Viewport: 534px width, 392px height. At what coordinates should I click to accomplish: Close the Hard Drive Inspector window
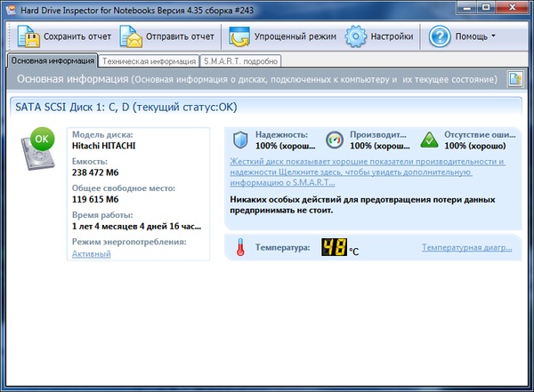click(513, 7)
